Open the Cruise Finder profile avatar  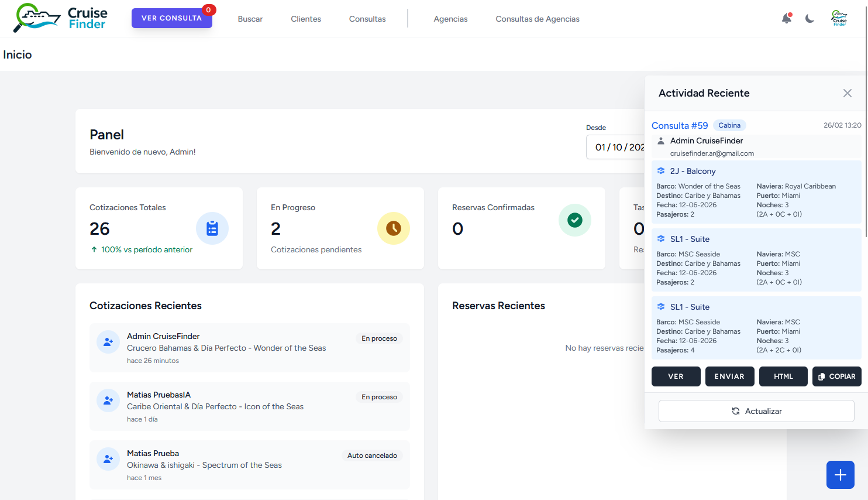point(839,18)
